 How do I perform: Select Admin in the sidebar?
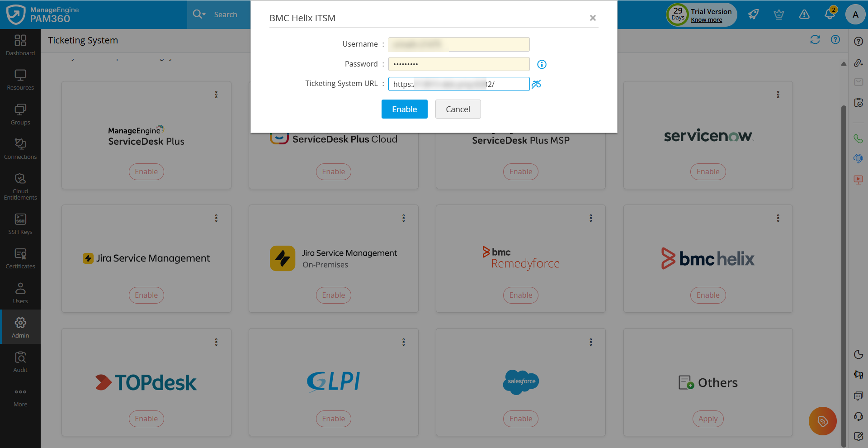tap(20, 327)
